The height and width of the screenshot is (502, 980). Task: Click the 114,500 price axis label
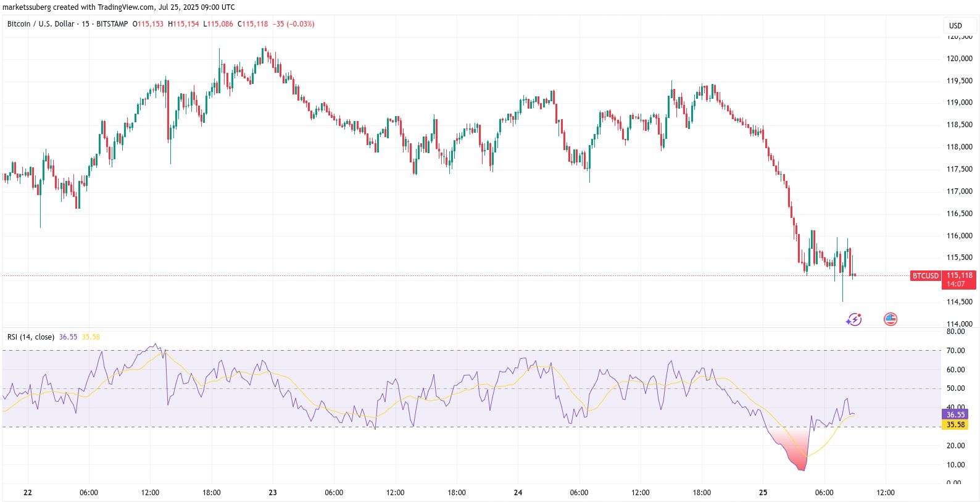[x=959, y=302]
